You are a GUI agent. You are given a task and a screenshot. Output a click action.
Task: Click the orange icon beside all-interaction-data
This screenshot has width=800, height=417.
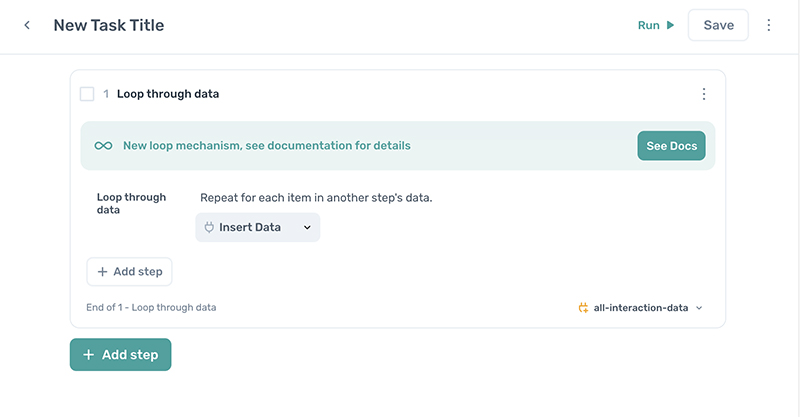point(583,308)
